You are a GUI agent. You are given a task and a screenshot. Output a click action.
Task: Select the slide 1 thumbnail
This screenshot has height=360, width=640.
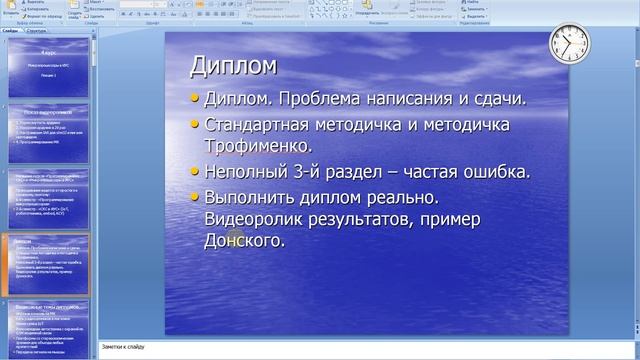click(x=48, y=67)
